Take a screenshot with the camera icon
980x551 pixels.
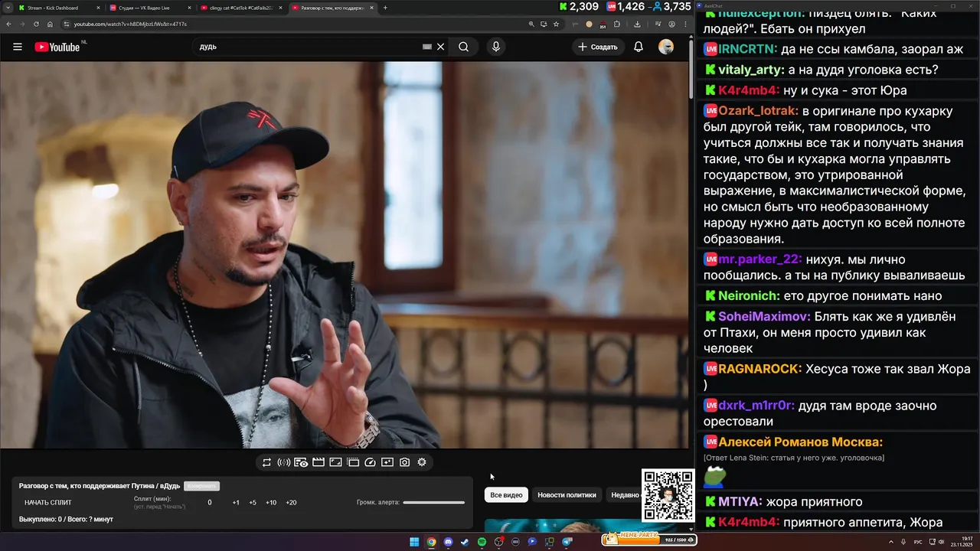pos(404,462)
